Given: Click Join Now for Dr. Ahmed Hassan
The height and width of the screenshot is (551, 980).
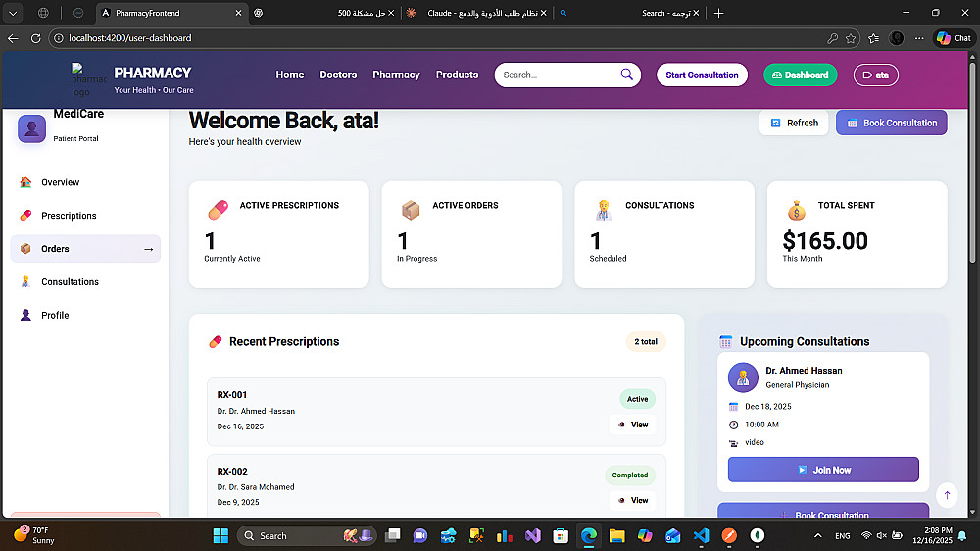Looking at the screenshot, I should (x=823, y=470).
